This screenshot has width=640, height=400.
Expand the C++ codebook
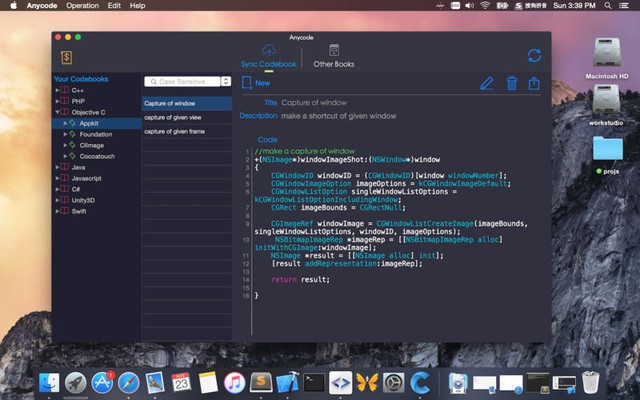tap(58, 90)
